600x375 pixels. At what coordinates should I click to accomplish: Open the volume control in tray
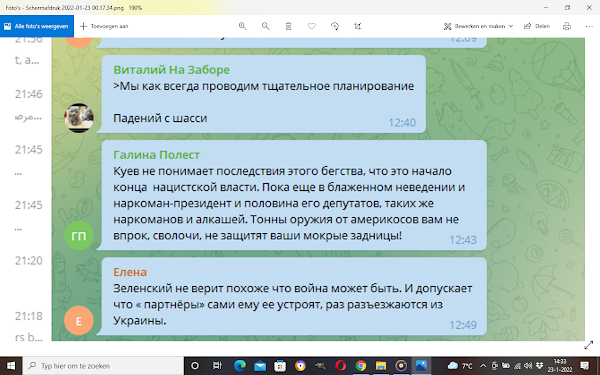(x=528, y=366)
